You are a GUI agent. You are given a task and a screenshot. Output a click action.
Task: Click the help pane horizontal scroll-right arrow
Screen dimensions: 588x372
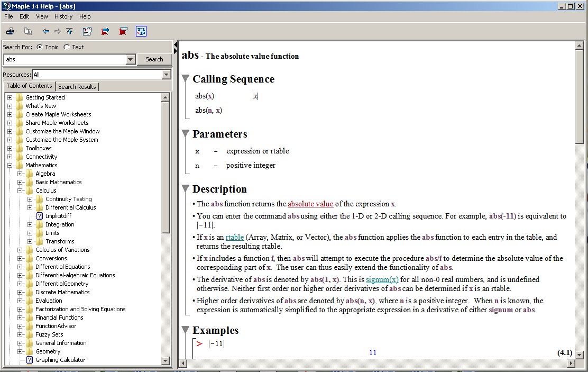click(571, 363)
